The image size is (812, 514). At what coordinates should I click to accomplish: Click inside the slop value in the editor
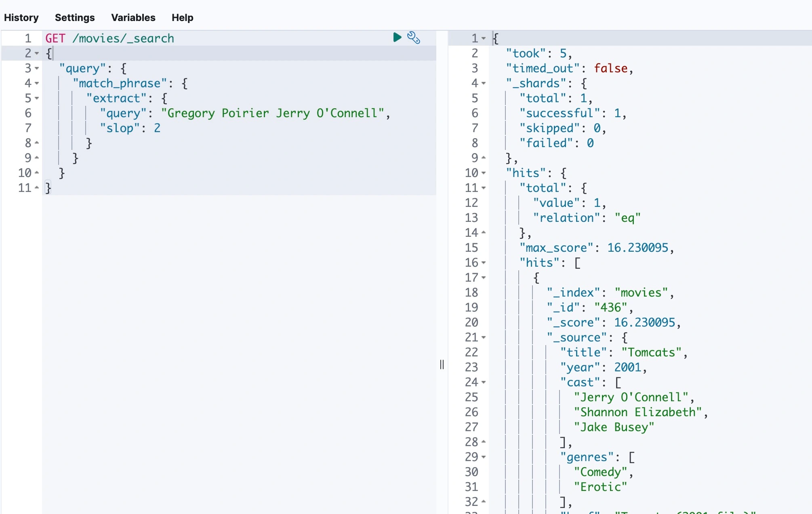[x=157, y=128]
